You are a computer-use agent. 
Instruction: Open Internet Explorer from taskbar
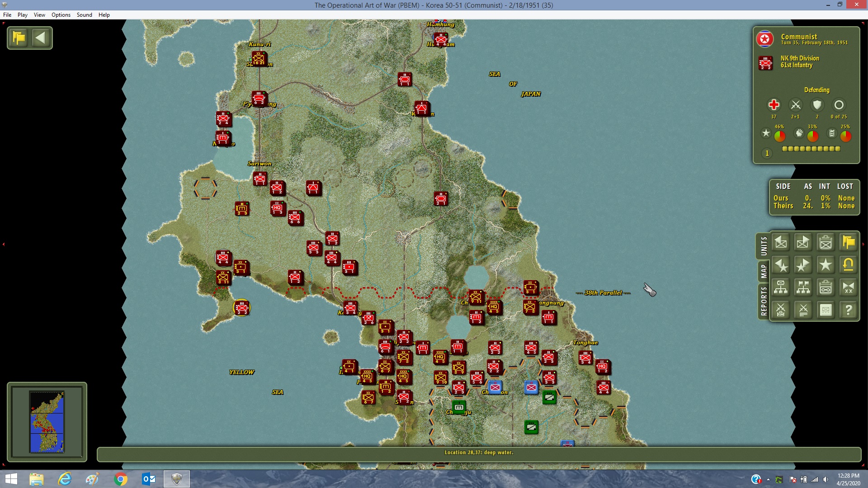click(65, 479)
